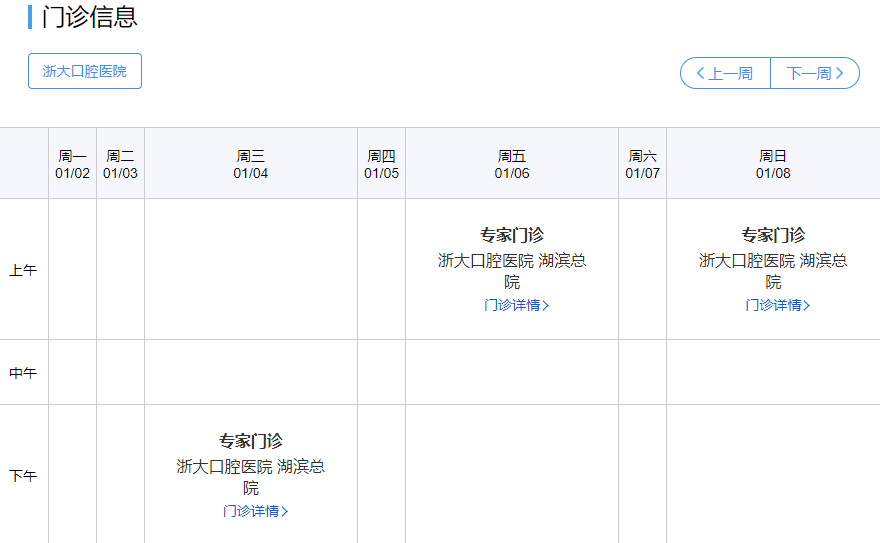Select the 浙大口腔医院 hospital button
The image size is (880, 543).
click(85, 71)
